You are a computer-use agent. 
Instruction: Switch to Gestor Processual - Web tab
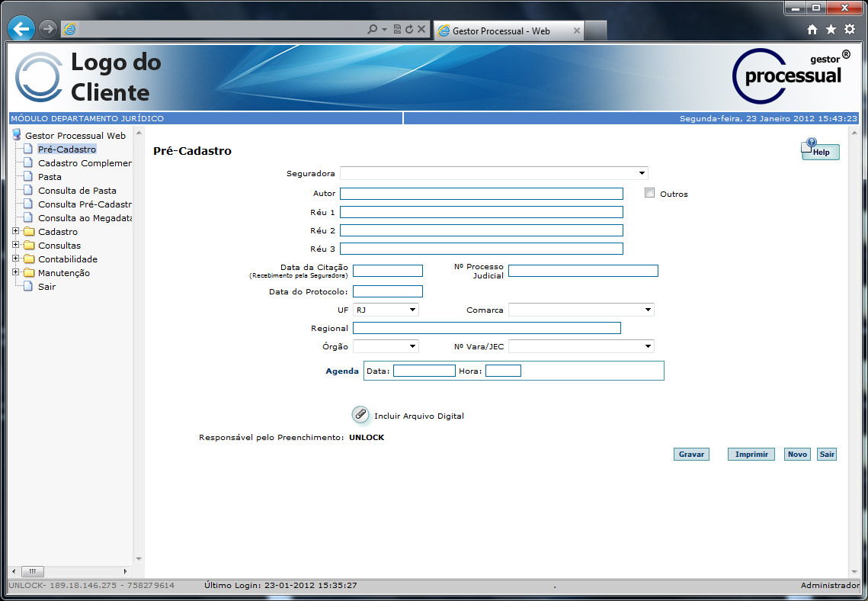point(501,31)
